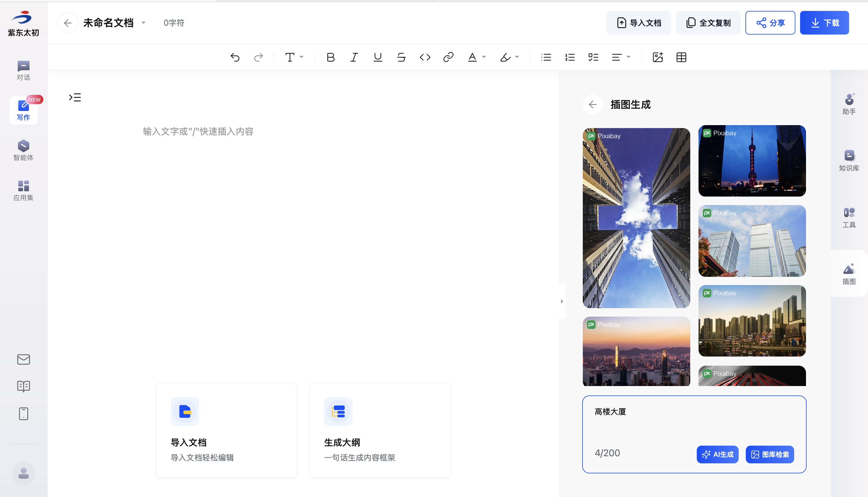Collapse the right panel with the arrow handle
This screenshot has height=497, width=868.
[562, 301]
